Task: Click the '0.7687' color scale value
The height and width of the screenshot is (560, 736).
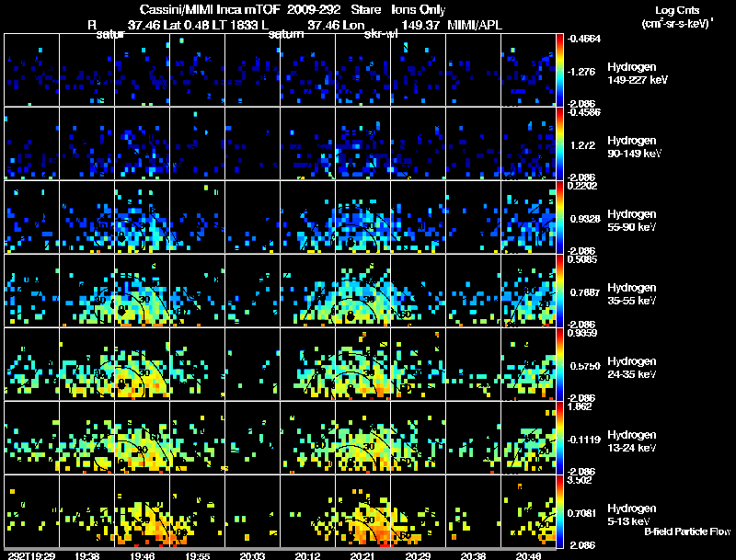Action: click(x=585, y=292)
